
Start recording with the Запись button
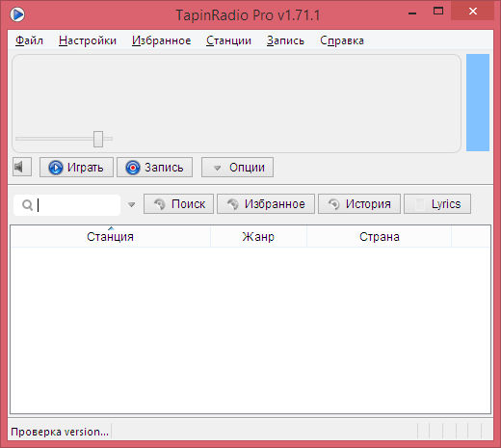coord(155,168)
